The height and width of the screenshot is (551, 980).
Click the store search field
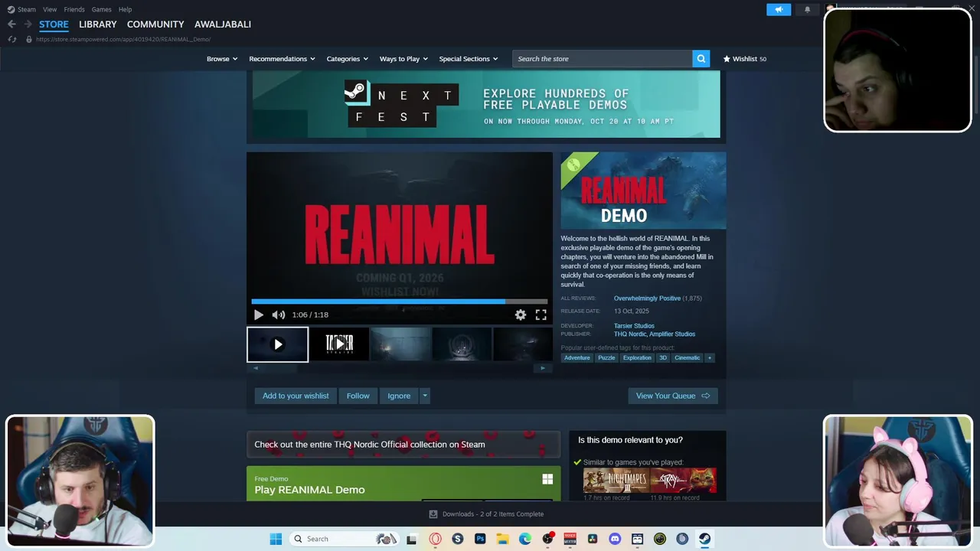click(603, 59)
